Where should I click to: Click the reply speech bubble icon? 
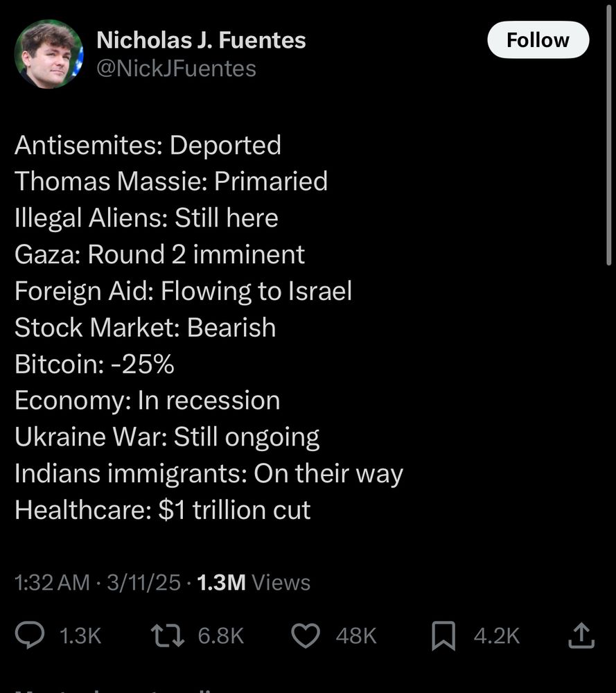(x=31, y=635)
